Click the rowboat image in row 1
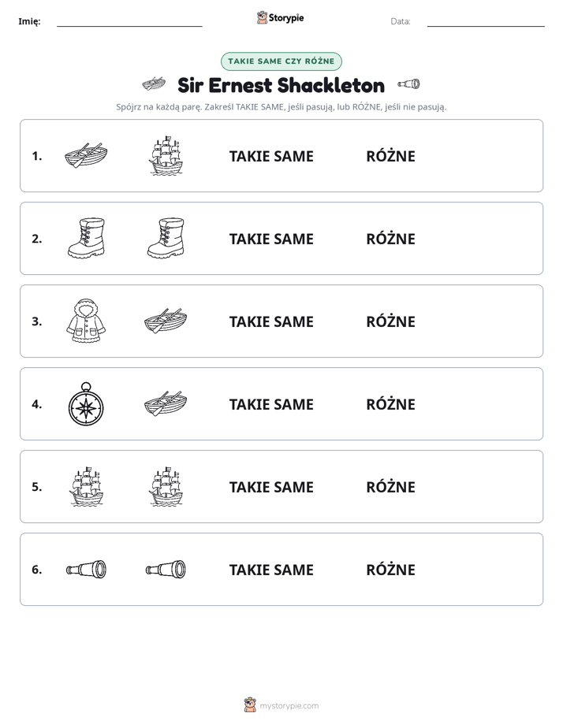Image resolution: width=563 pixels, height=728 pixels. coord(86,155)
